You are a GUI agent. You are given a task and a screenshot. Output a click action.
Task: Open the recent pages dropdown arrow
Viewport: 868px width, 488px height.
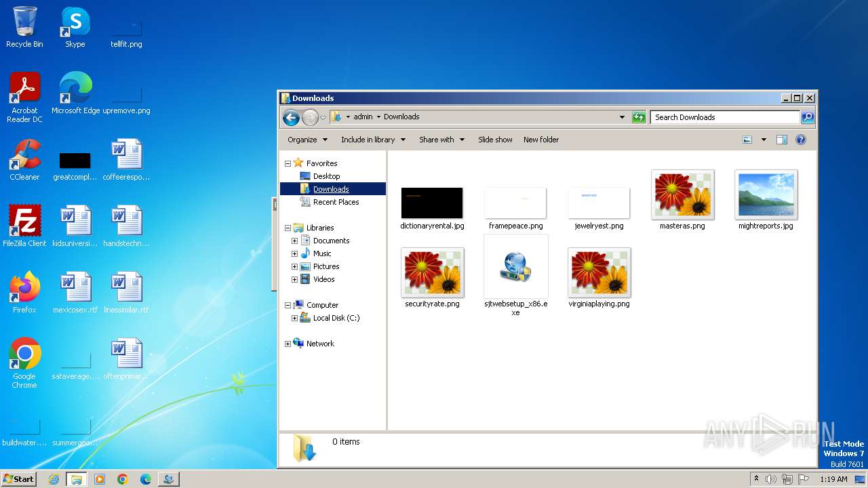point(323,117)
